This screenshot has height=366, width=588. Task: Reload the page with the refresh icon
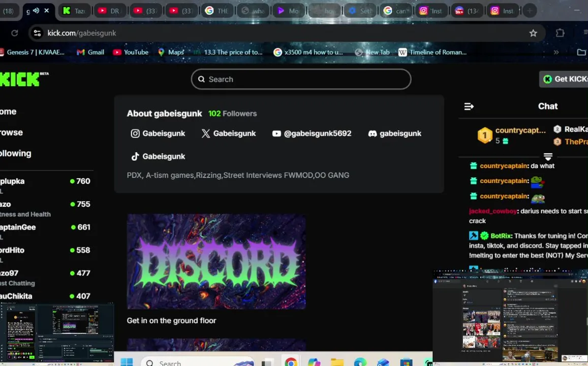15,33
